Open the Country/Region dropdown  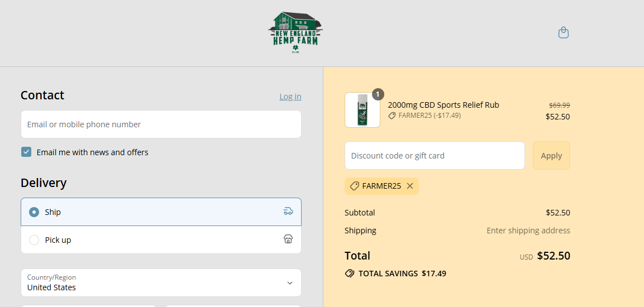[161, 283]
